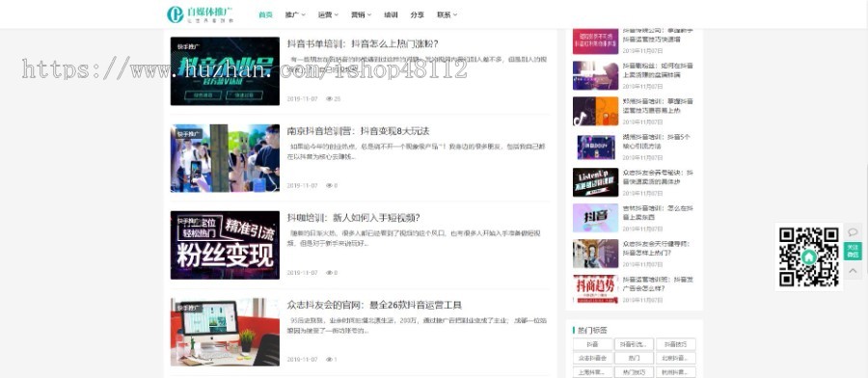This screenshot has height=378, width=868.
Task: Click 快手推广 tag on iMac desk thumbnail
Action: [x=189, y=308]
